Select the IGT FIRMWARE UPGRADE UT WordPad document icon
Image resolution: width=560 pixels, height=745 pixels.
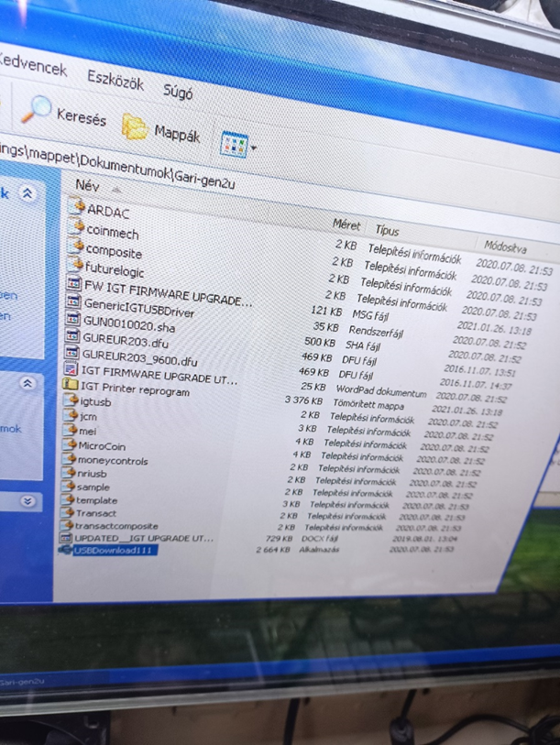(71, 368)
